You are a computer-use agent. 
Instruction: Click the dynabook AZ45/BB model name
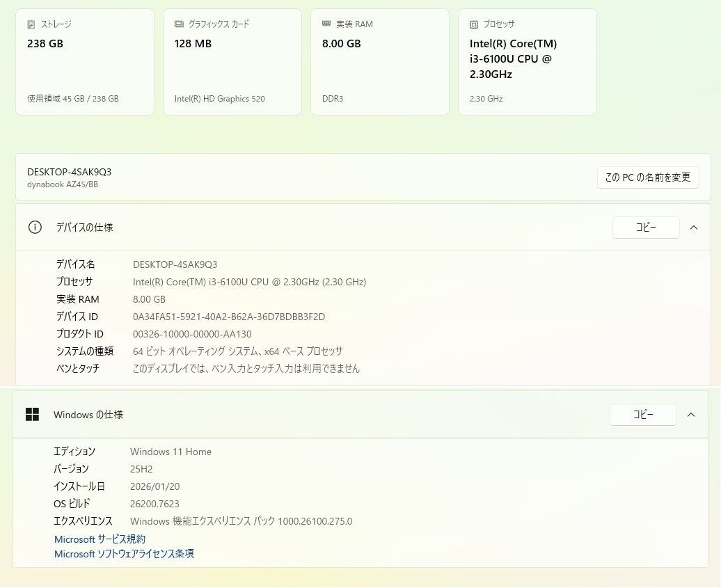(63, 184)
